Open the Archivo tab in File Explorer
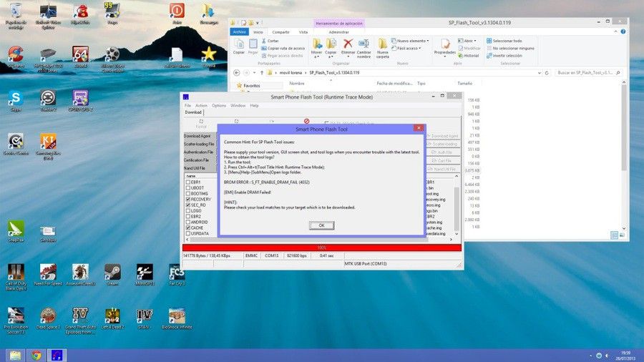This screenshot has height=362, width=644. 240,31
